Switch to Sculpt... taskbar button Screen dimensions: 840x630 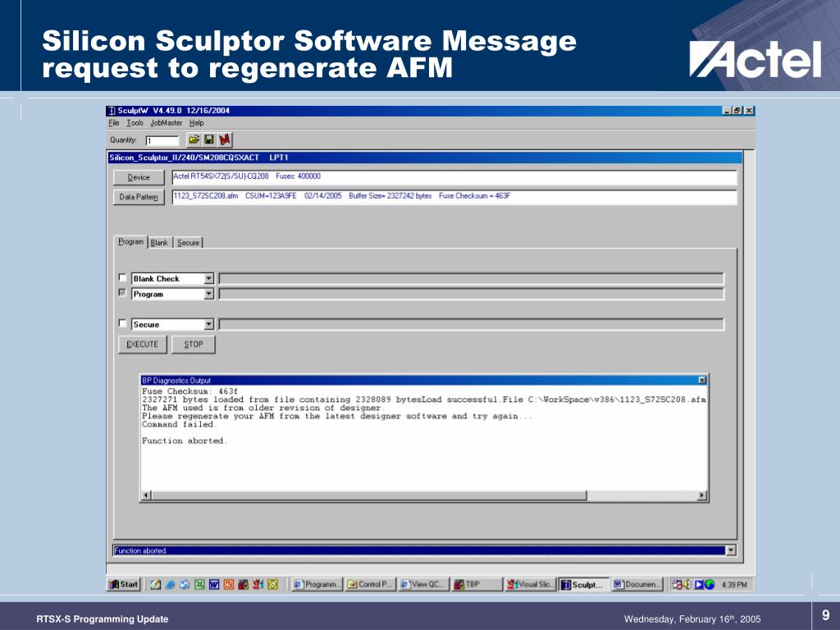[x=584, y=584]
